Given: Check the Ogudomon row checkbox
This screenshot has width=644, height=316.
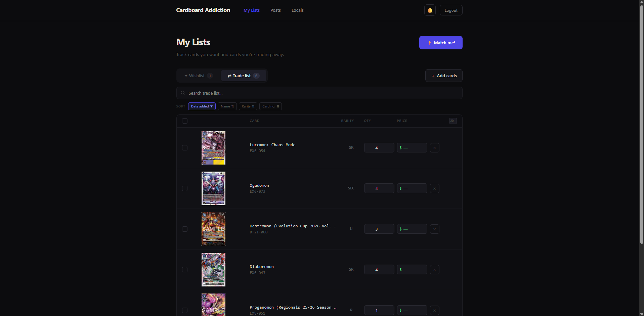Looking at the screenshot, I should point(185,188).
